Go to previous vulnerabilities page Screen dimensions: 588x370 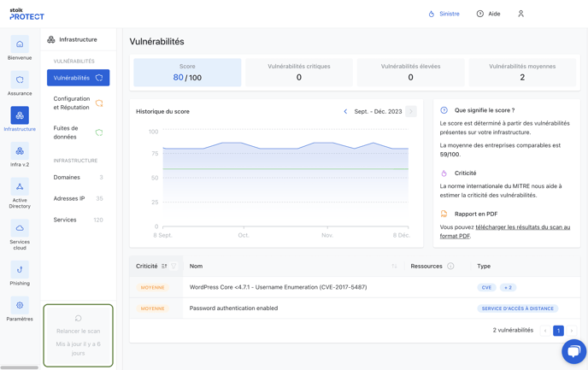(x=545, y=331)
